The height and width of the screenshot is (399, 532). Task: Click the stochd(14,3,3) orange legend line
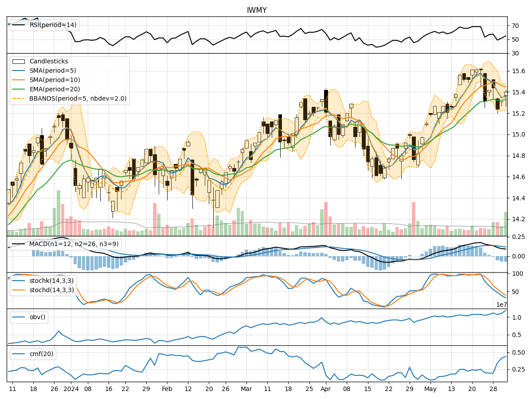[19, 290]
